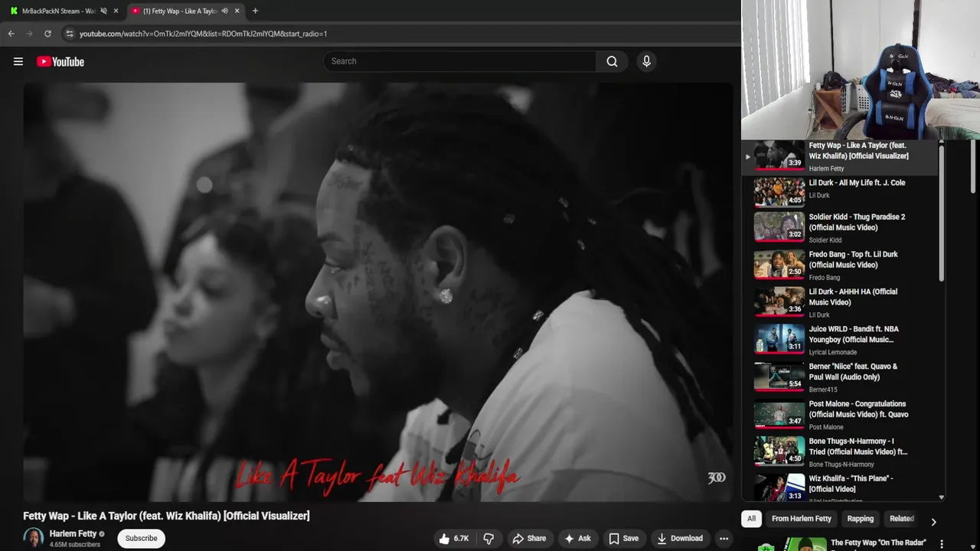The image size is (980, 551).
Task: Select currently playing Fetty Wap playlist item
Action: coord(841,157)
